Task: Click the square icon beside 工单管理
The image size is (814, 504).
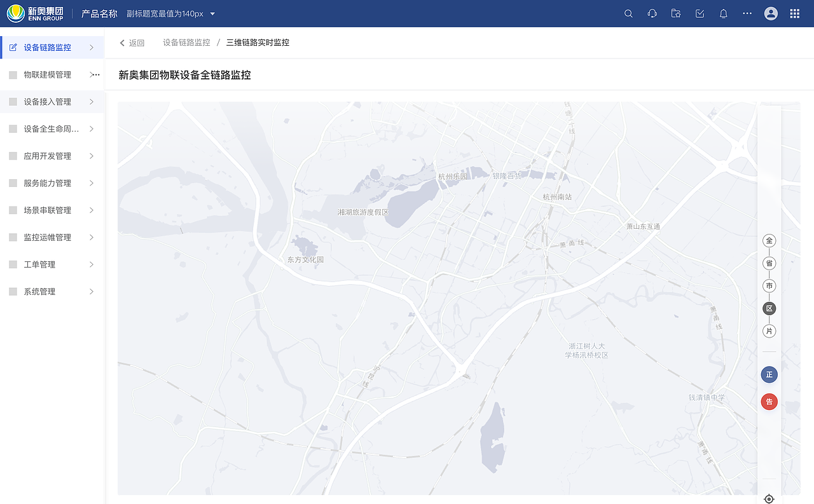Action: click(13, 264)
